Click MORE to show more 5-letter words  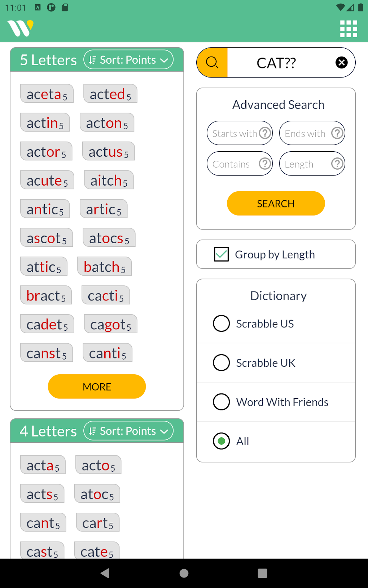(96, 386)
